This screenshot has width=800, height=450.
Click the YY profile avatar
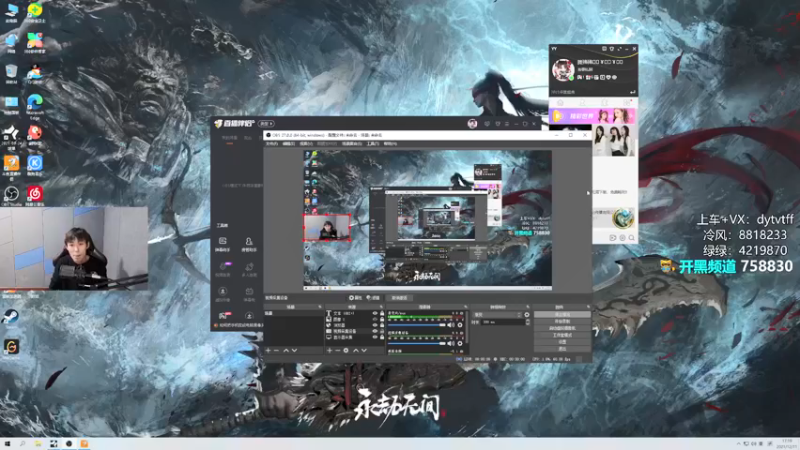coord(563,70)
